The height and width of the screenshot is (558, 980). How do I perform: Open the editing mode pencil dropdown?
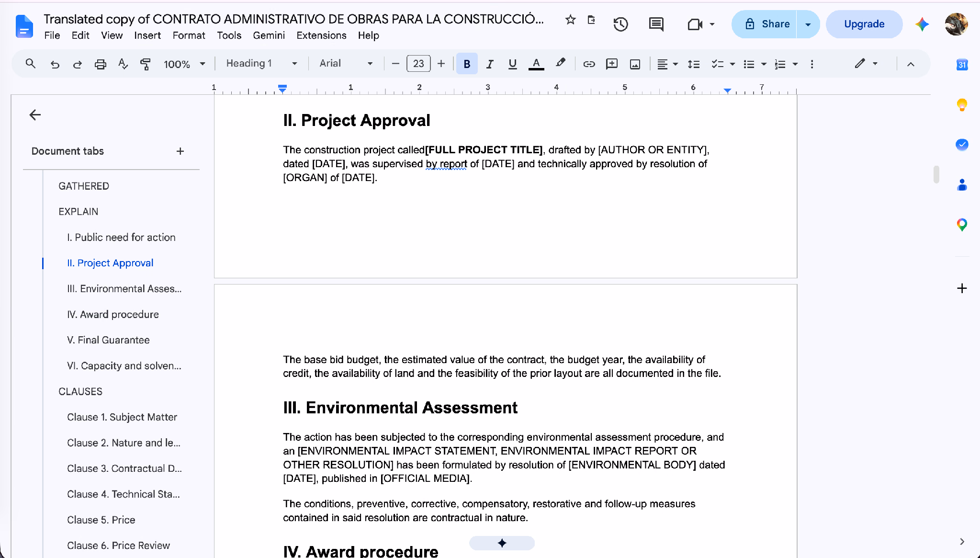click(866, 63)
